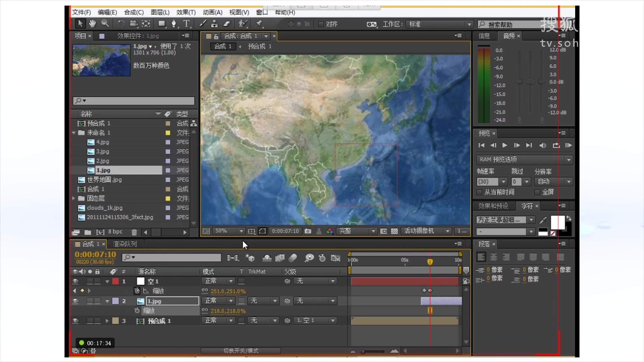Select the horizontal Type tool
Screen dimensions: 644x362
186,23
